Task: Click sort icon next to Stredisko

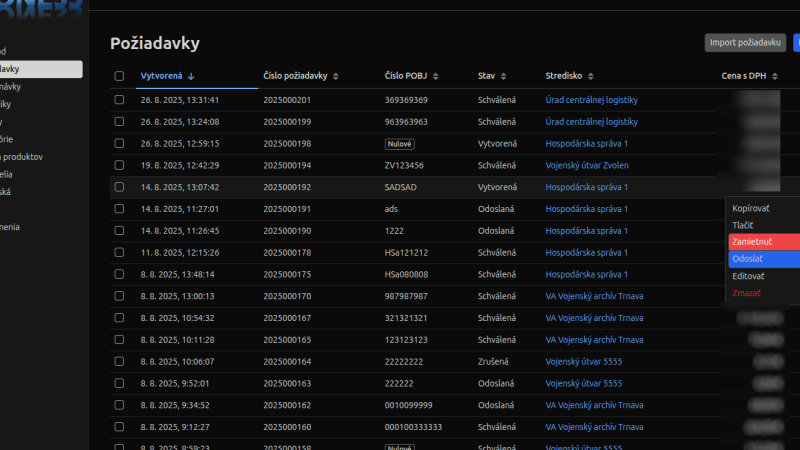Action: [591, 76]
